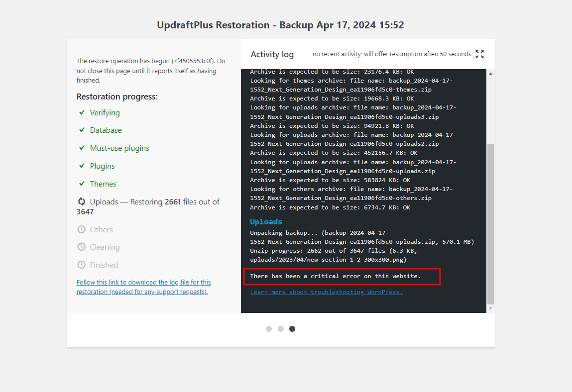Click the 'Verifying' progress step
The width and height of the screenshot is (572, 392).
(x=105, y=113)
